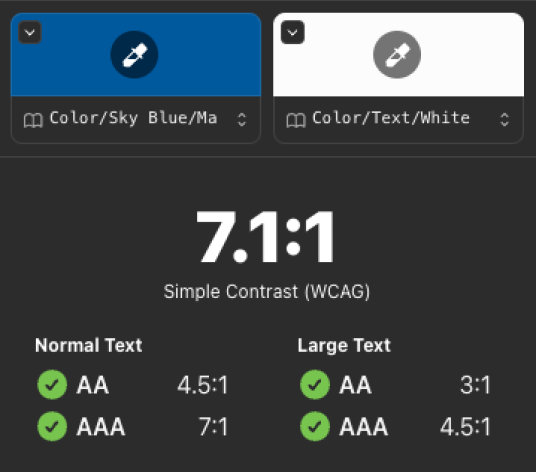Click Large Text AAA green checkmark

coord(315,427)
